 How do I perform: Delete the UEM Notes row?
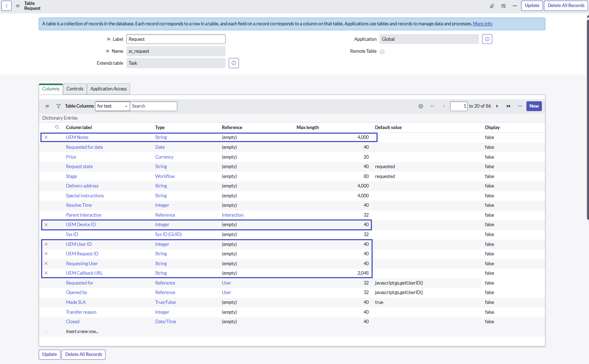click(46, 138)
